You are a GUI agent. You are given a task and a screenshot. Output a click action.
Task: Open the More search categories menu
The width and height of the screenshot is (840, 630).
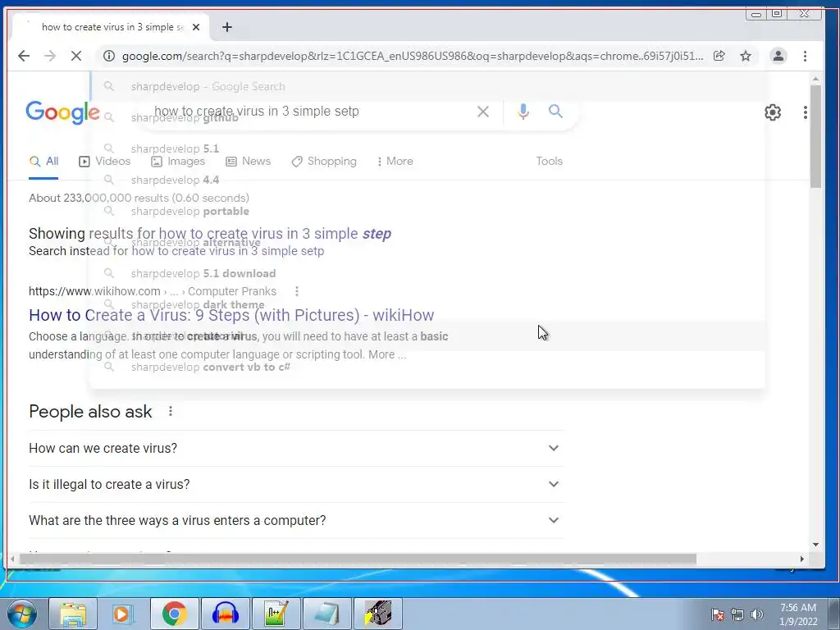pyautogui.click(x=395, y=162)
